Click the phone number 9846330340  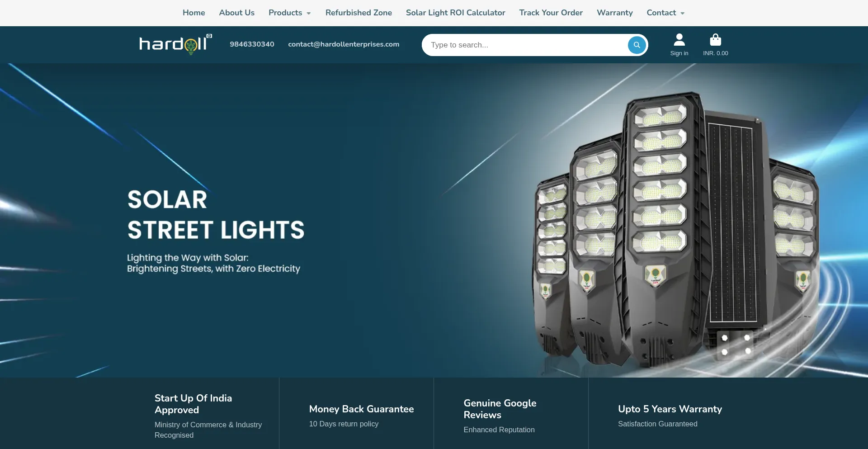pos(252,44)
